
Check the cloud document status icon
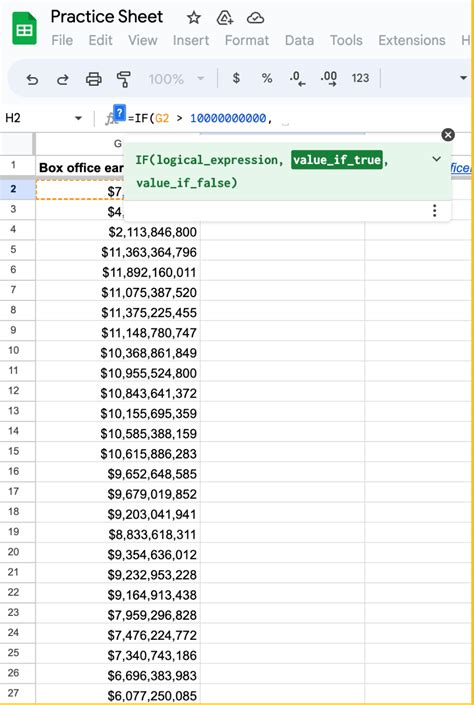point(255,18)
